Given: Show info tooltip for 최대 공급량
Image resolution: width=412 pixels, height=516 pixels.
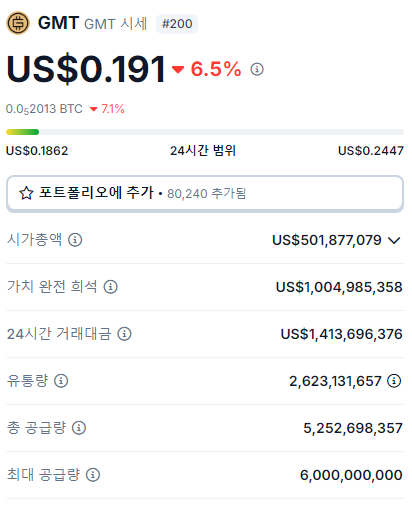Looking at the screenshot, I should tap(93, 475).
